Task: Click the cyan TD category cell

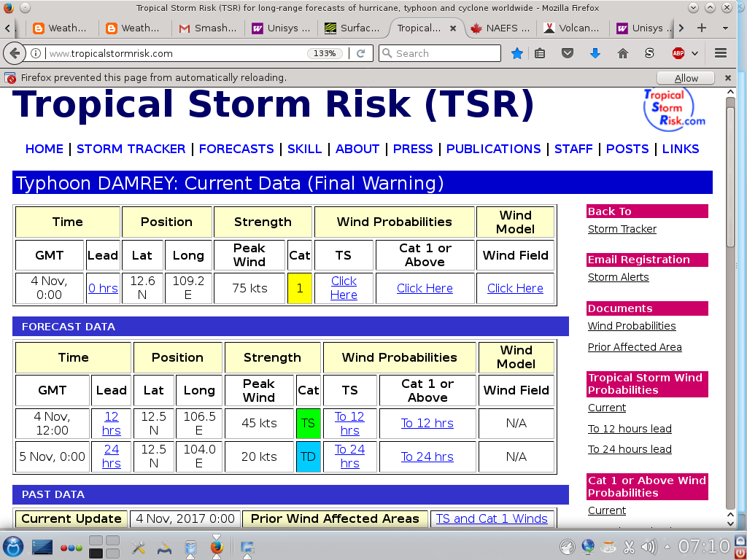Action: [x=309, y=456]
